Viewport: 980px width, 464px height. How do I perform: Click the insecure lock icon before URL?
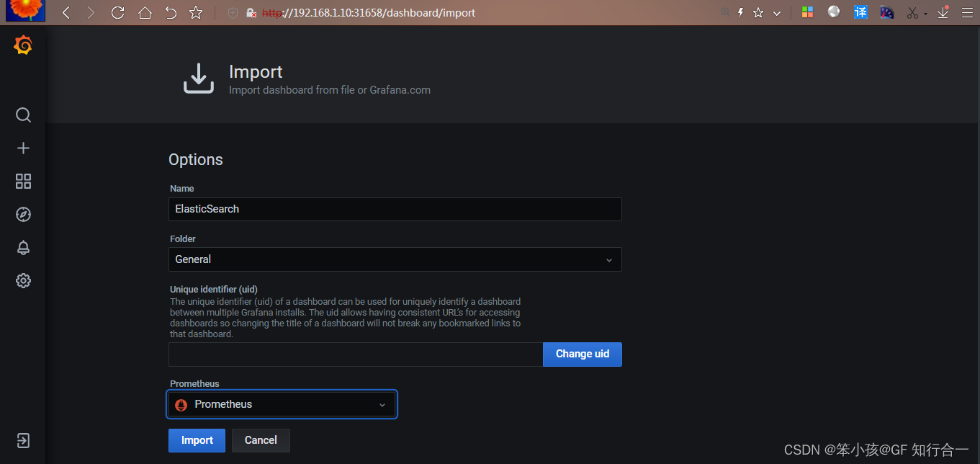pyautogui.click(x=251, y=13)
